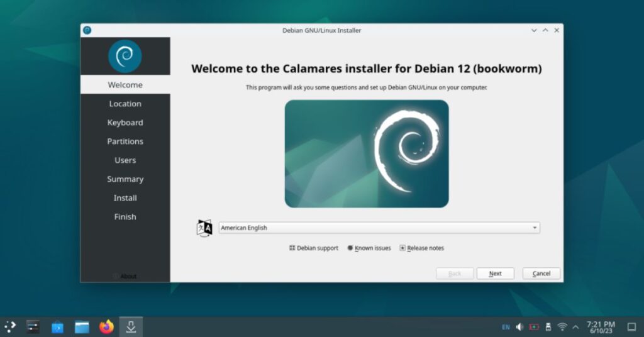Expand hidden system tray icons arrow
The height and width of the screenshot is (337, 644).
click(576, 327)
